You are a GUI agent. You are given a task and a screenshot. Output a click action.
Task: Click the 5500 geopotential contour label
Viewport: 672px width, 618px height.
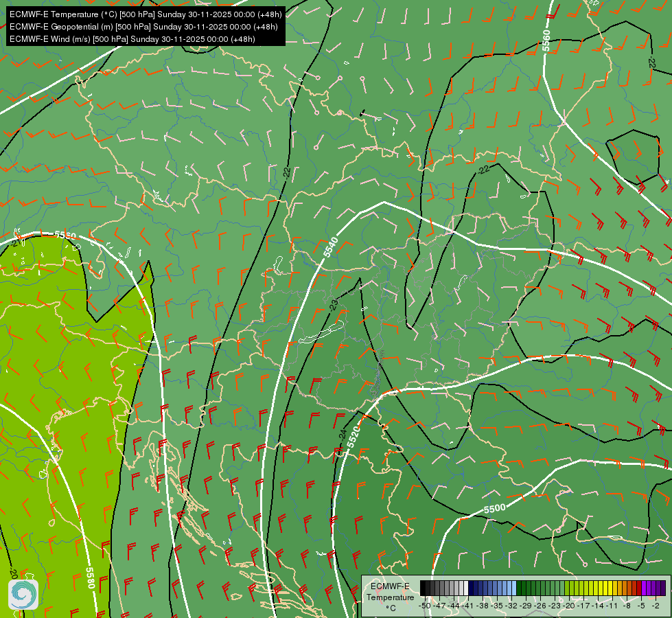(x=495, y=509)
